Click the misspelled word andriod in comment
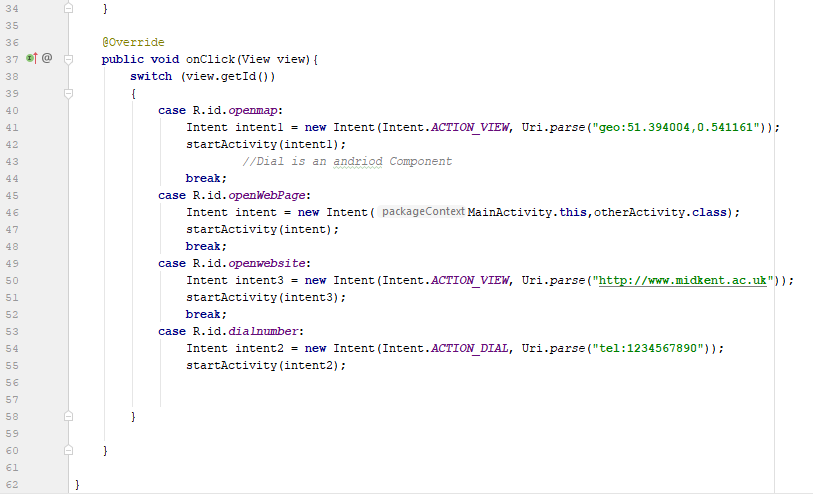The width and height of the screenshot is (813, 494). 358,162
